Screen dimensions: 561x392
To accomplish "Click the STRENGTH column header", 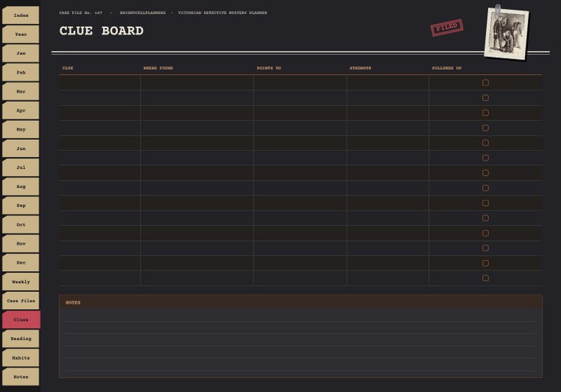I will [360, 68].
